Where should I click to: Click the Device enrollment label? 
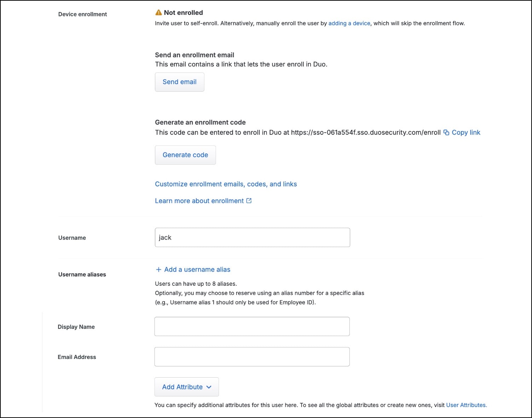pos(82,14)
